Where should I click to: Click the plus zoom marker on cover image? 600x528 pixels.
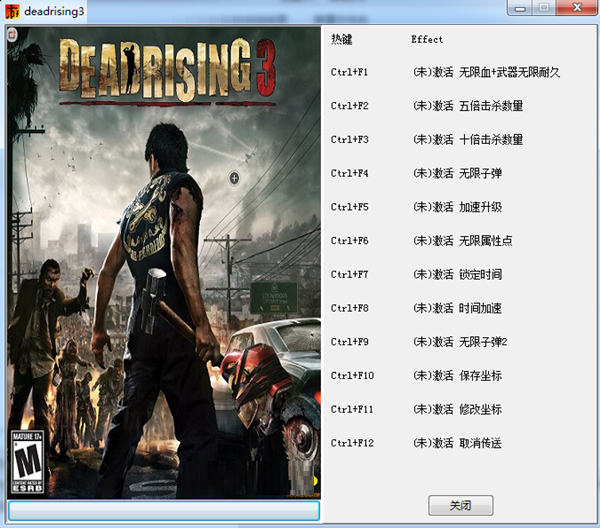coord(234,178)
